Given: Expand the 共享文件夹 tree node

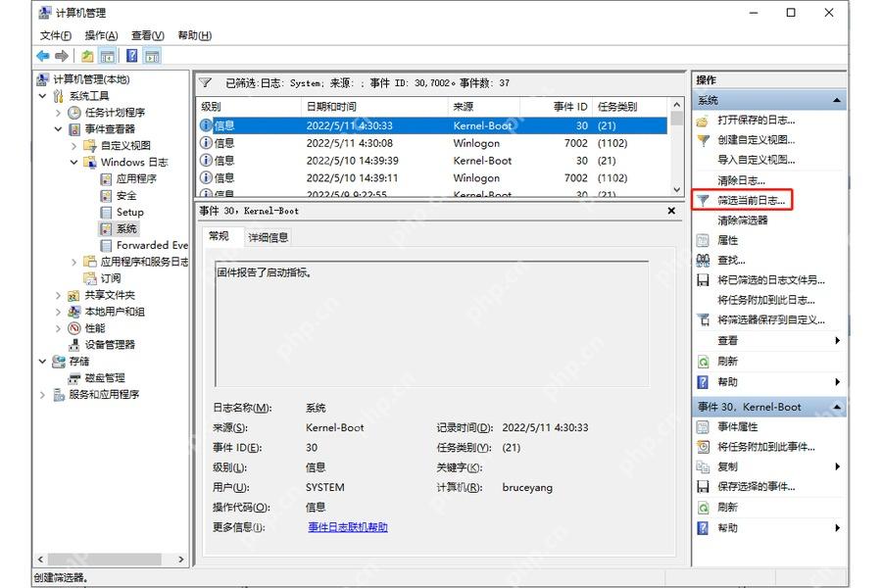Looking at the screenshot, I should click(x=58, y=295).
